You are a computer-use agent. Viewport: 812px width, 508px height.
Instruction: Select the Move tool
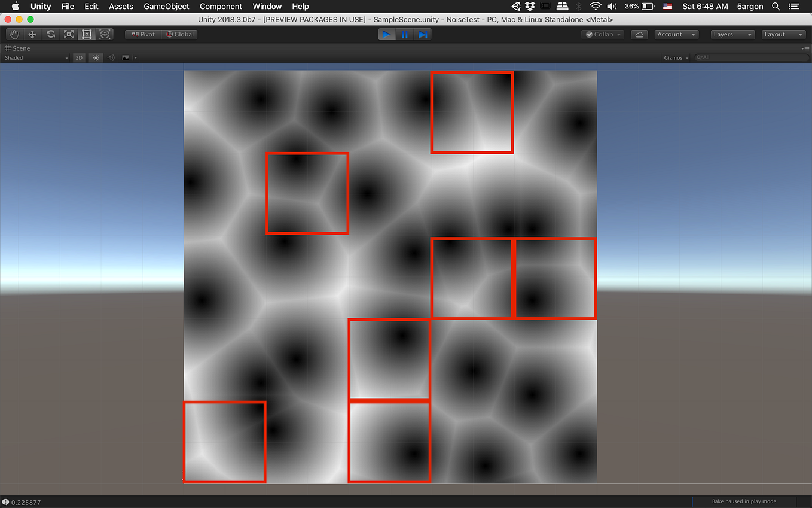coord(32,34)
